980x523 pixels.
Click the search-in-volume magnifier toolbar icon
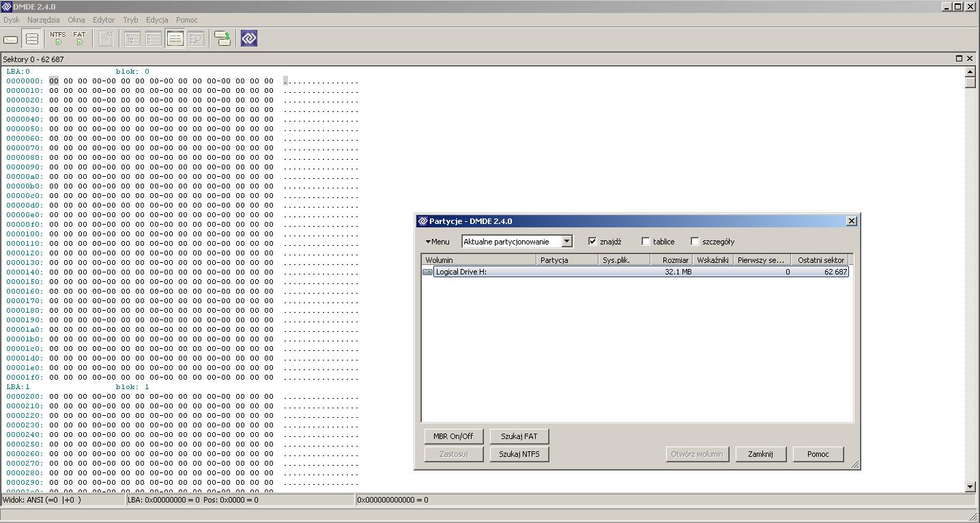(197, 39)
